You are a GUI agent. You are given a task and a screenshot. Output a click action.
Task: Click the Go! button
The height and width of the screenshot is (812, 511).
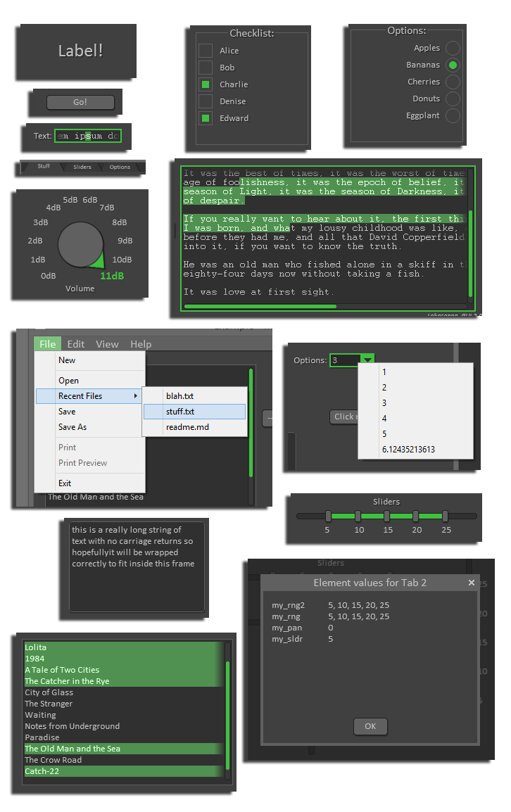point(80,102)
